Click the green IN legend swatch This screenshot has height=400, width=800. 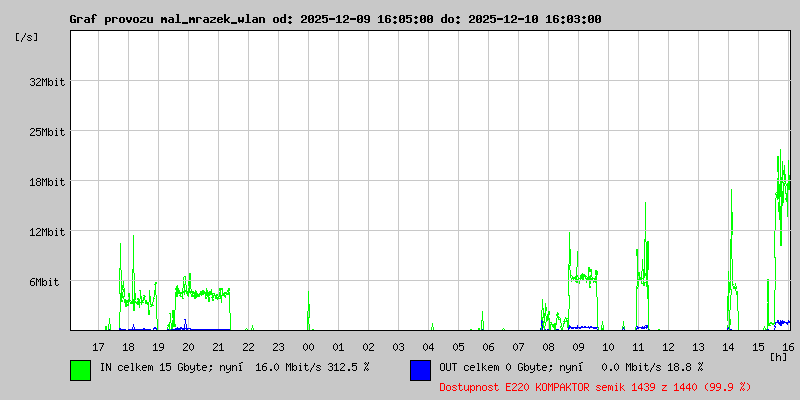[81, 370]
